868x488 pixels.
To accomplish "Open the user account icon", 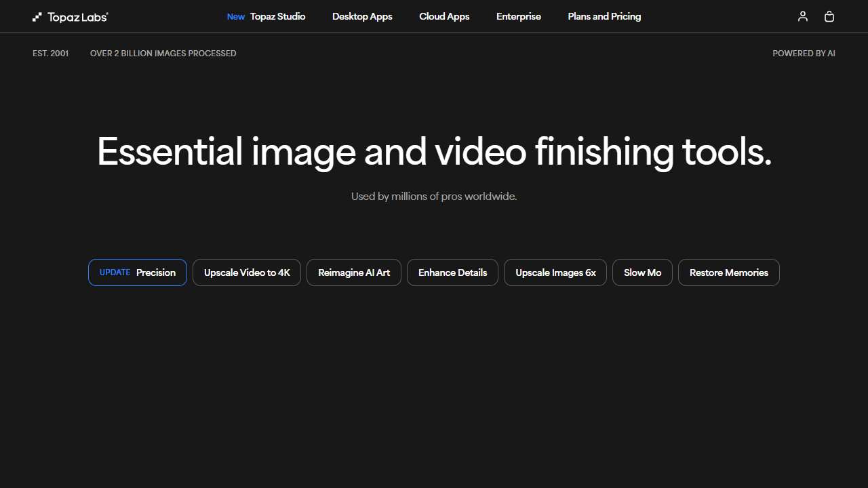I will [802, 16].
